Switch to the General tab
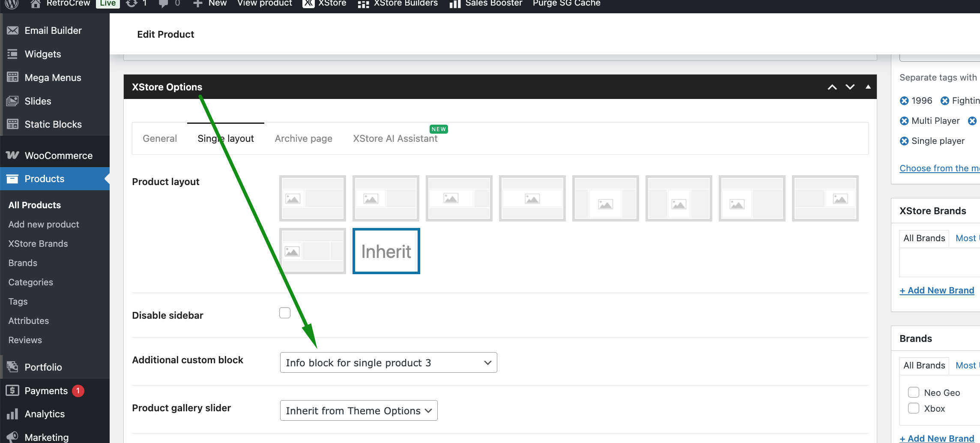 point(160,138)
